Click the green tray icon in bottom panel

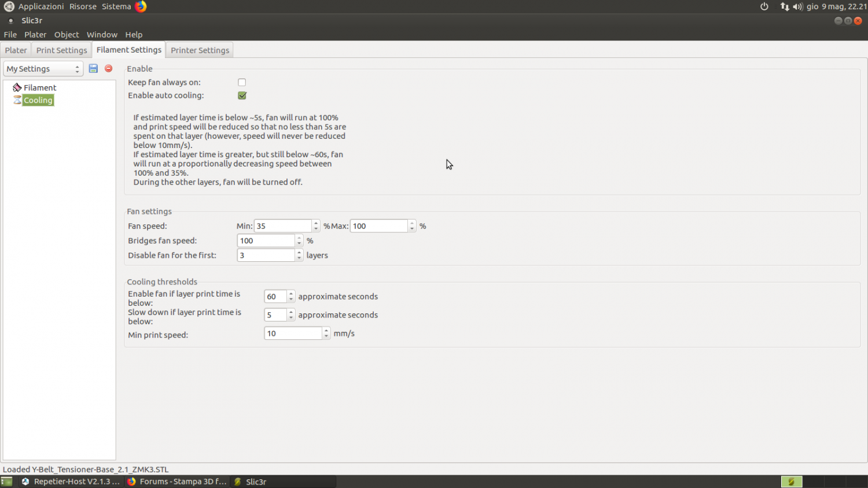792,482
